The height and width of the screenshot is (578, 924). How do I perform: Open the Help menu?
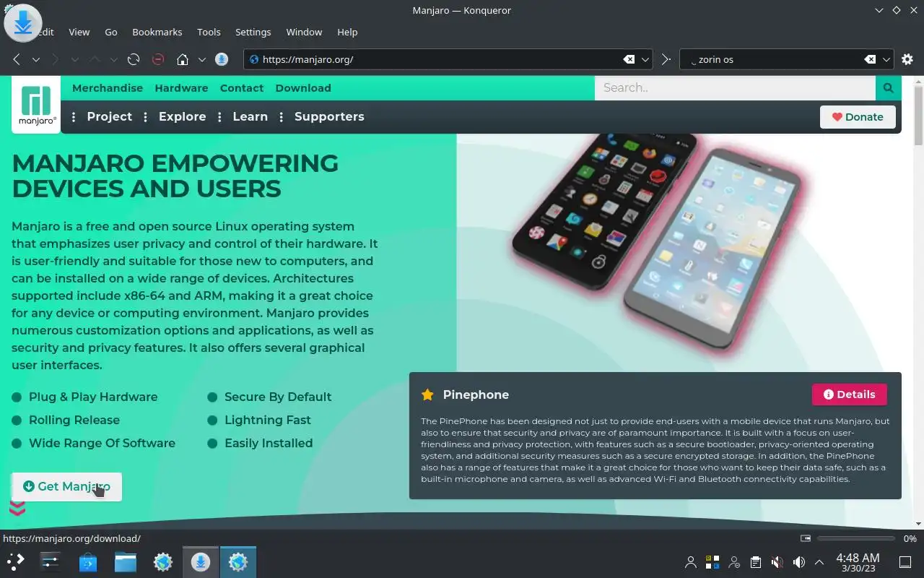coord(347,32)
